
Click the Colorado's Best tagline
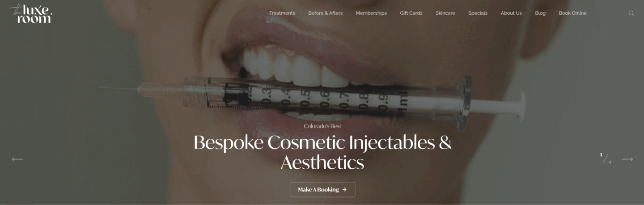[x=322, y=126]
